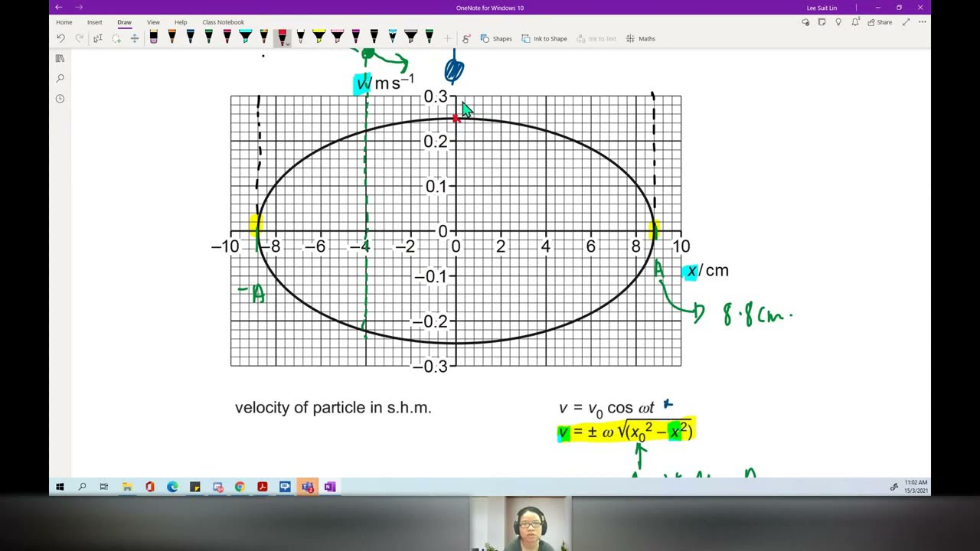The image size is (980, 551).
Task: Open the Class Notebook tab
Action: point(223,22)
